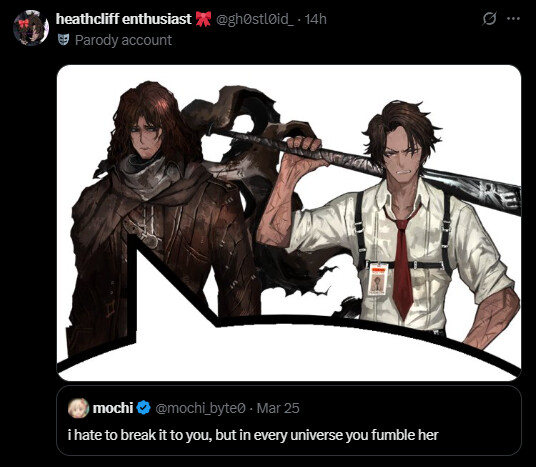Open quoted post text about fumbling her
536x467 pixels.
click(x=253, y=435)
